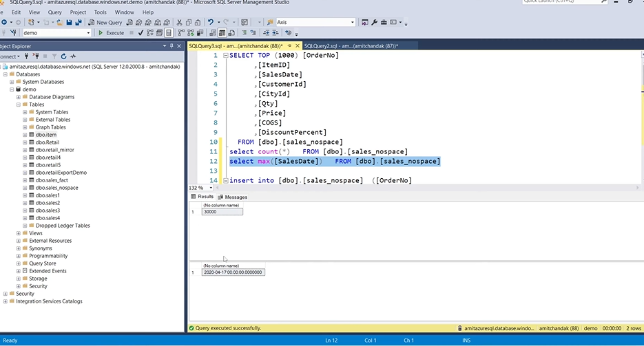The width and height of the screenshot is (644, 346).
Task: Toggle Results to Text option
Action: [213, 33]
